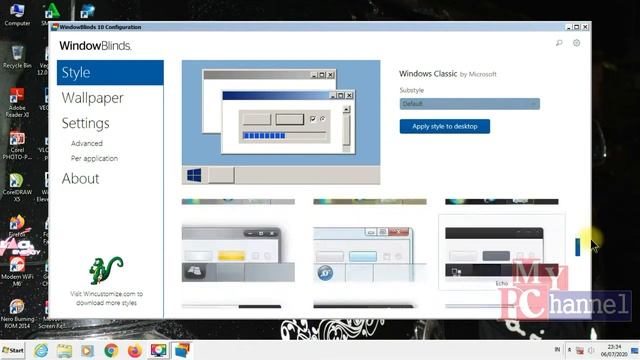Click the Action Center flag tray icon
Image resolution: width=640 pixels, height=360 pixels.
[x=580, y=350]
